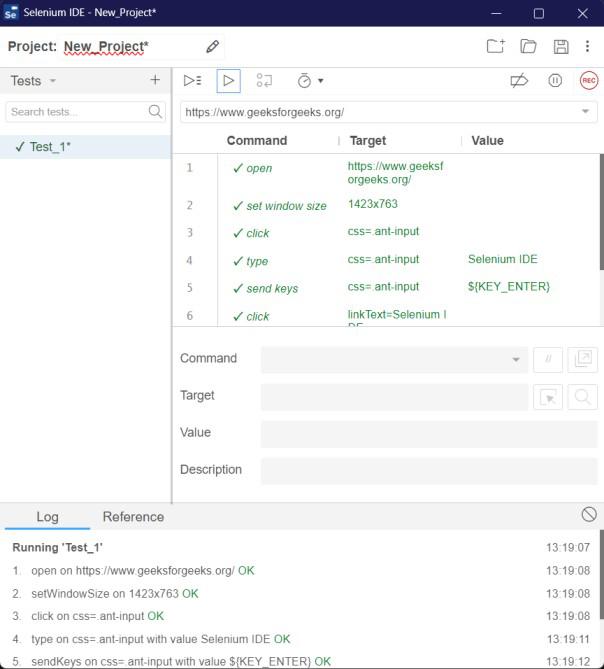
Task: Click the Value column header
Action: 487,140
